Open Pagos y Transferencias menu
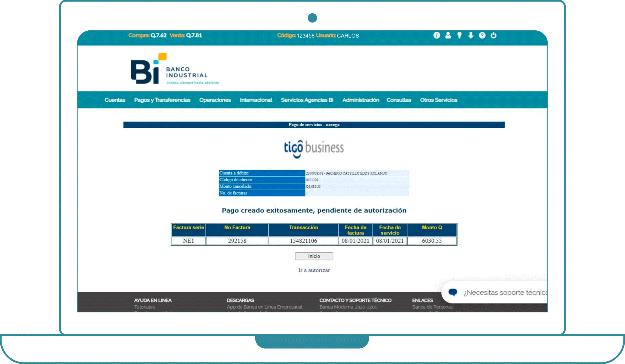Screen dimensions: 625x364 [x=162, y=100]
